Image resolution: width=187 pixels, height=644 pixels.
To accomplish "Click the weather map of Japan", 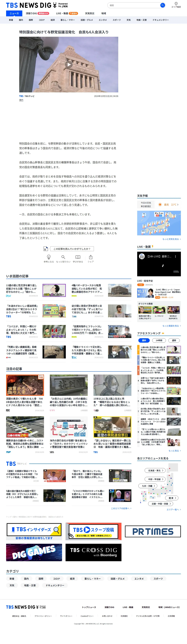I will pyautogui.click(x=159, y=223).
